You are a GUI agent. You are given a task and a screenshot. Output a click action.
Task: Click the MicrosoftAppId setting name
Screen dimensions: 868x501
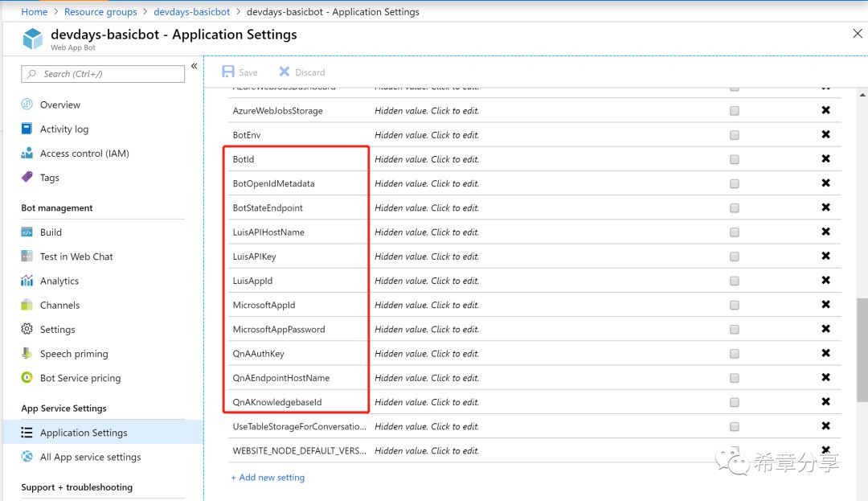tap(264, 305)
